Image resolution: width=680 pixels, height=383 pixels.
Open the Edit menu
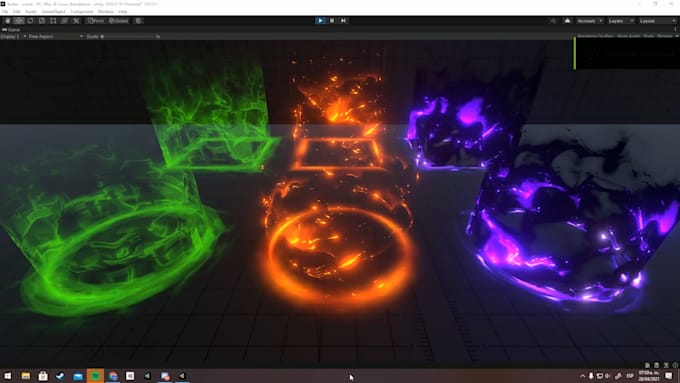(16, 12)
